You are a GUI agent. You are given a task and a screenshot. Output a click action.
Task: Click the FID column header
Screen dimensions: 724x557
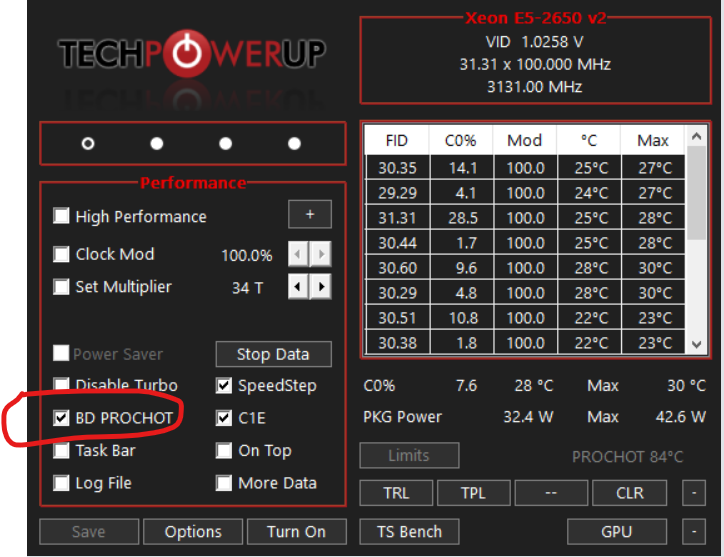(x=397, y=140)
